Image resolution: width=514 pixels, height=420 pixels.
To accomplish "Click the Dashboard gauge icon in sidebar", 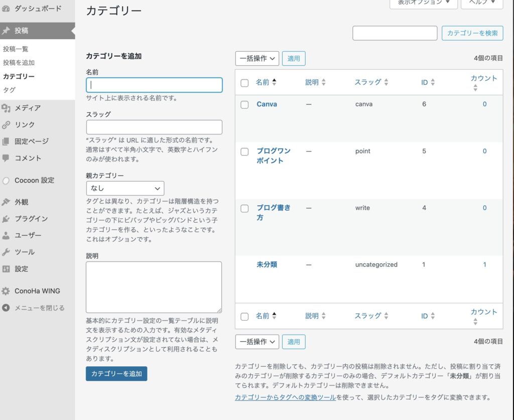I will (6, 9).
